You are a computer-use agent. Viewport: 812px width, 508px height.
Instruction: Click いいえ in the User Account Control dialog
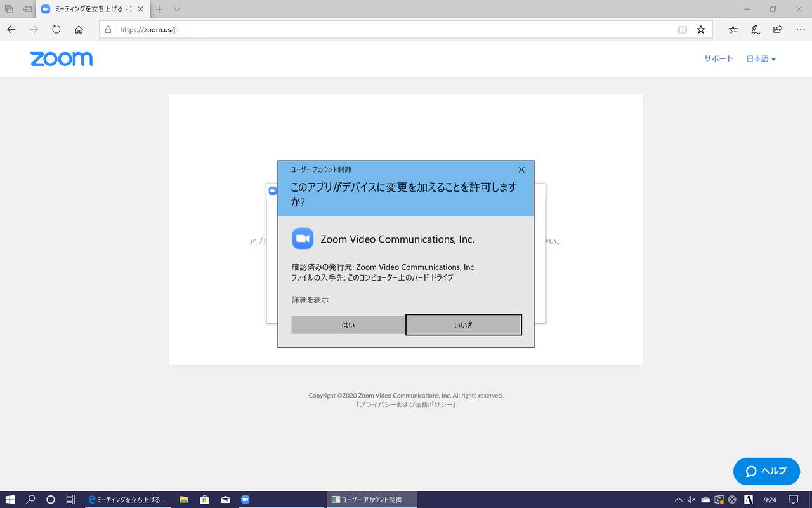464,324
